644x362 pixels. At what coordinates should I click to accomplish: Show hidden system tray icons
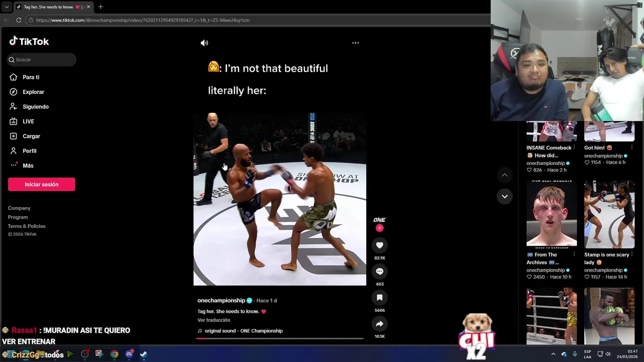coord(553,354)
